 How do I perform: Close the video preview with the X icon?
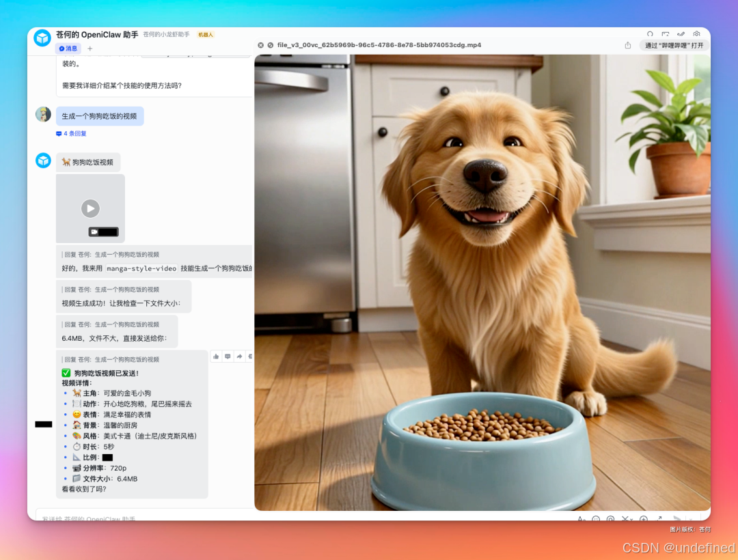[261, 45]
